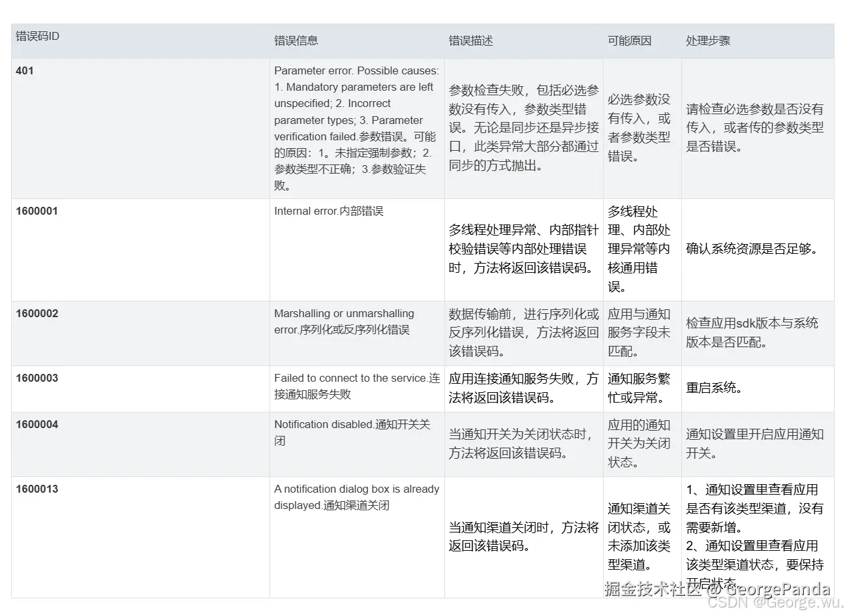Click the 'Notification disabled.通知开关关闭' cell
Viewport: 847px width, 616px height.
coord(357,444)
